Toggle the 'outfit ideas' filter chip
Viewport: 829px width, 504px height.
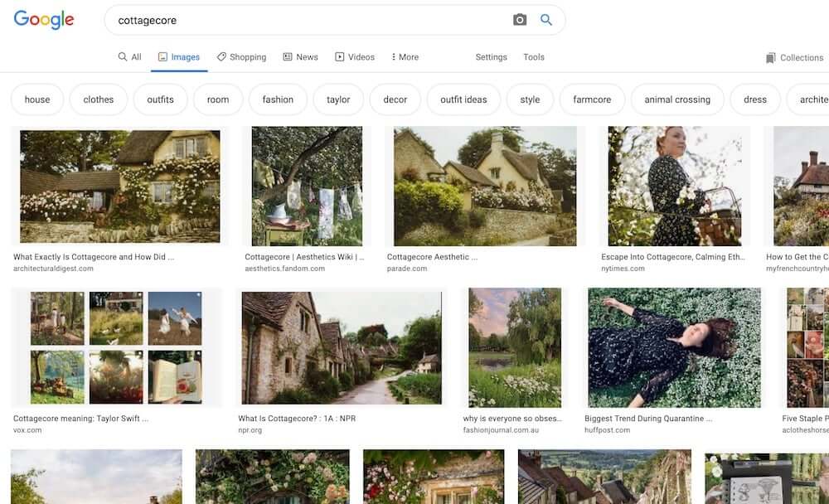[x=463, y=99]
